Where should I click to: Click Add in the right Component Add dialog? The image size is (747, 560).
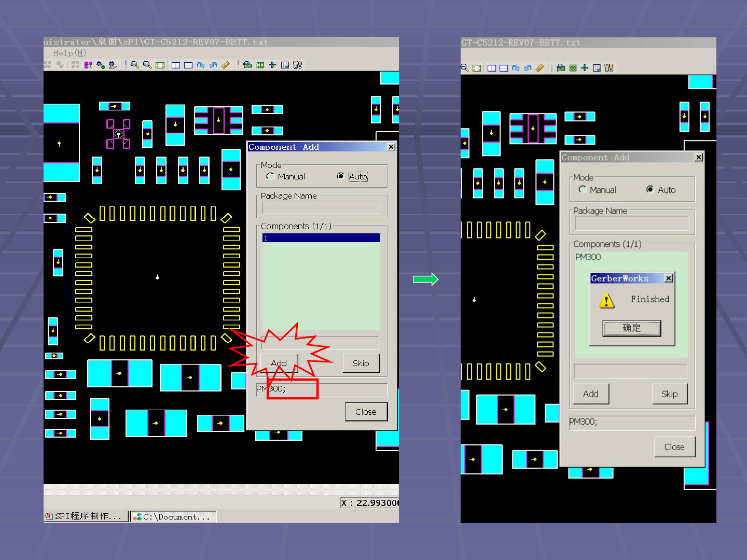click(x=591, y=394)
